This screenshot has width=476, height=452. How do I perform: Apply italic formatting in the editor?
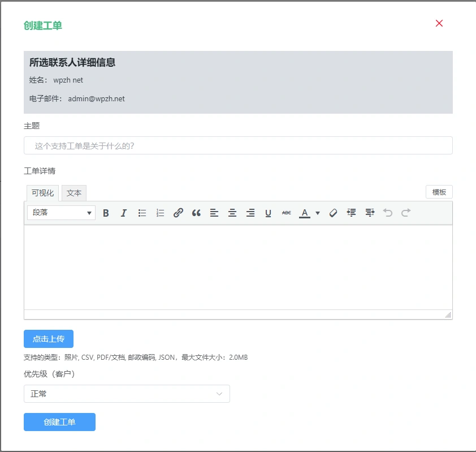(124, 213)
